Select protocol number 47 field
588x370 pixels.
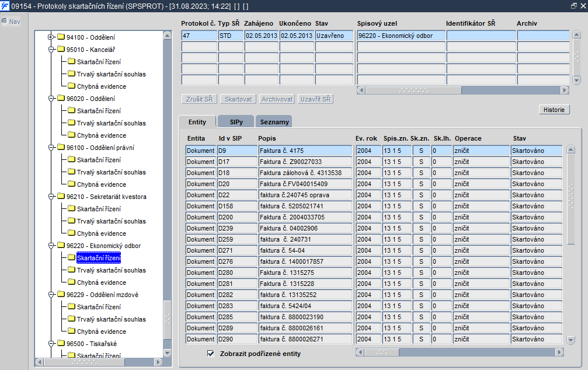[199, 36]
